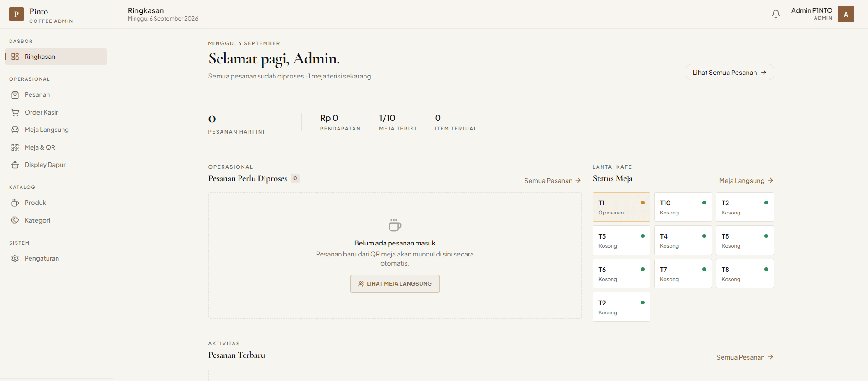The image size is (868, 381).
Task: Select table card T2
Action: coord(745,207)
